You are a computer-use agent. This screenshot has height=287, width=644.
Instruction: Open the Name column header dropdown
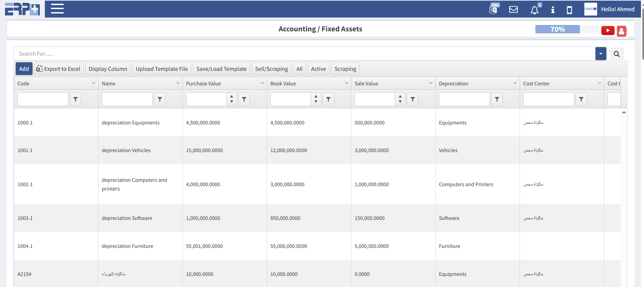point(178,83)
